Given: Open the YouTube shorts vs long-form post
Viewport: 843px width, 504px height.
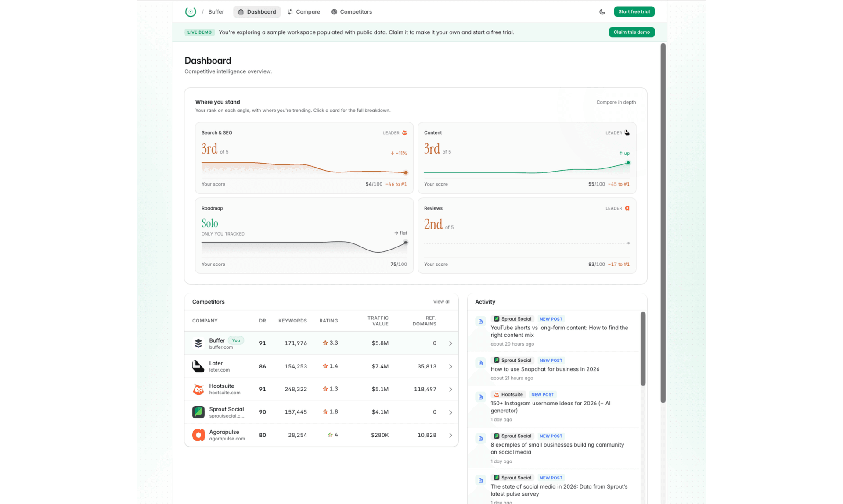Looking at the screenshot, I should click(559, 331).
